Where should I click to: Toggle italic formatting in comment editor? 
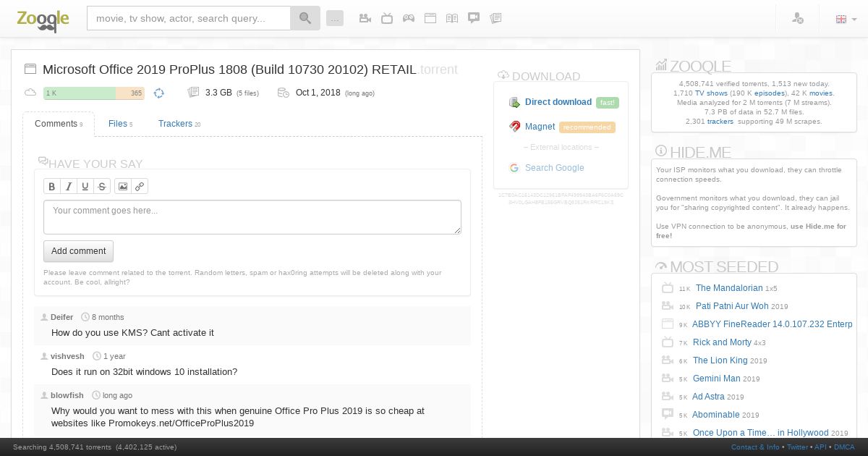pos(69,186)
